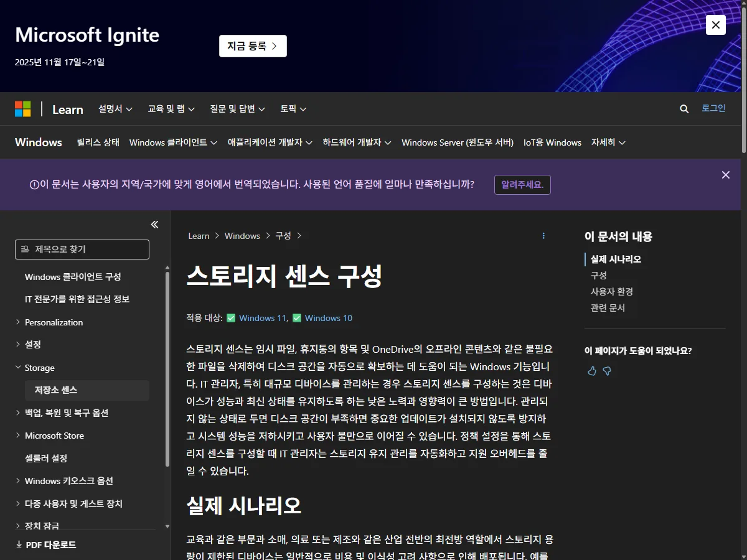Click the Learn breadcrumb link
Viewport: 747px width, 560px height.
click(199, 236)
